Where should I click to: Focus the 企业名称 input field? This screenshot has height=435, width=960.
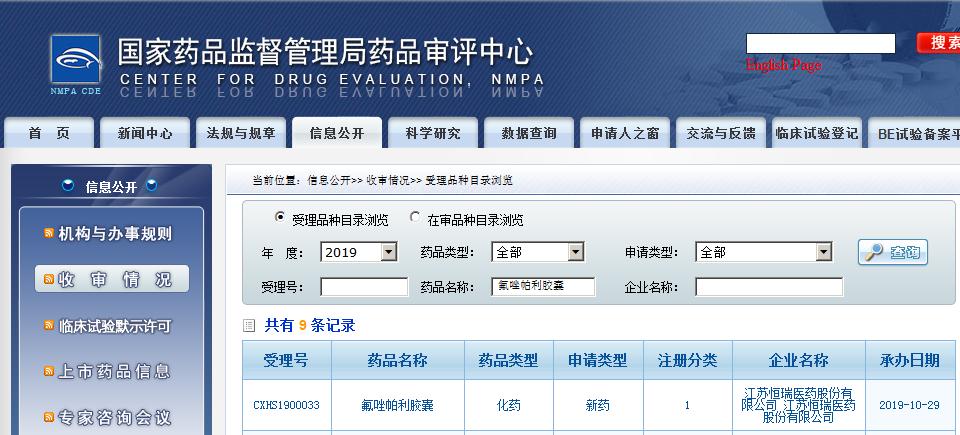click(x=769, y=287)
